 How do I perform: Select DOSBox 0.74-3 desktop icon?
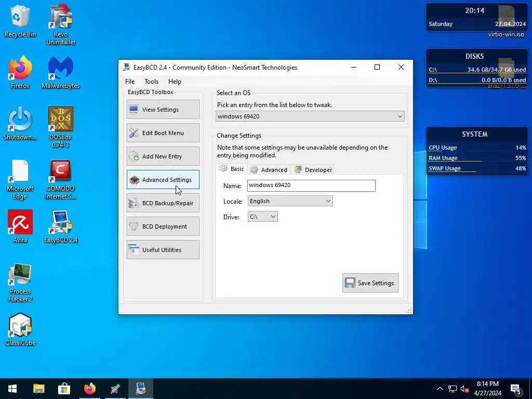(61, 127)
